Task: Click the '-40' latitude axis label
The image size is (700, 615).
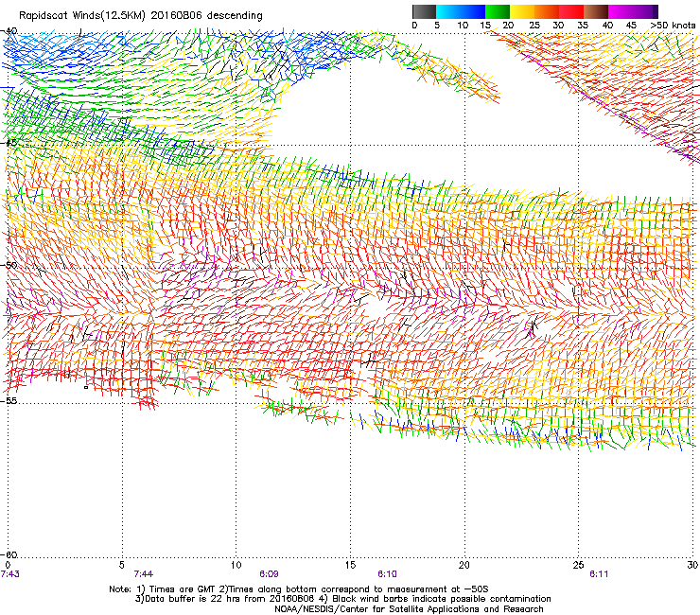Action: point(9,31)
